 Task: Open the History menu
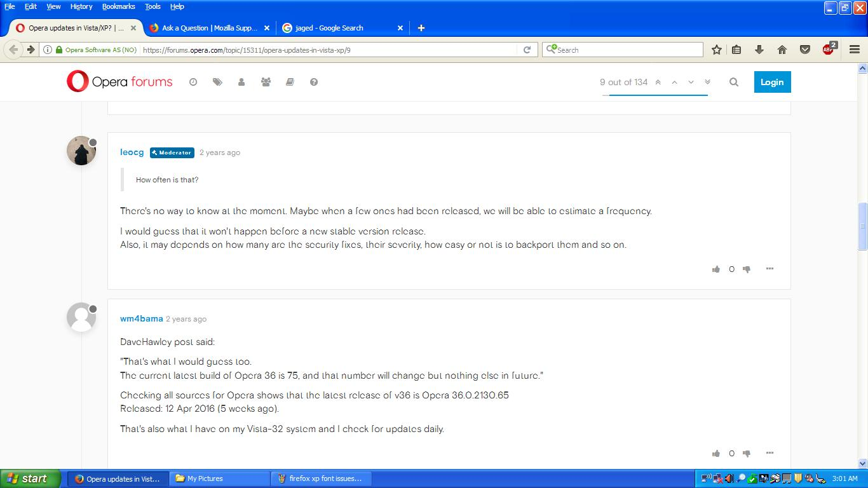tap(81, 6)
